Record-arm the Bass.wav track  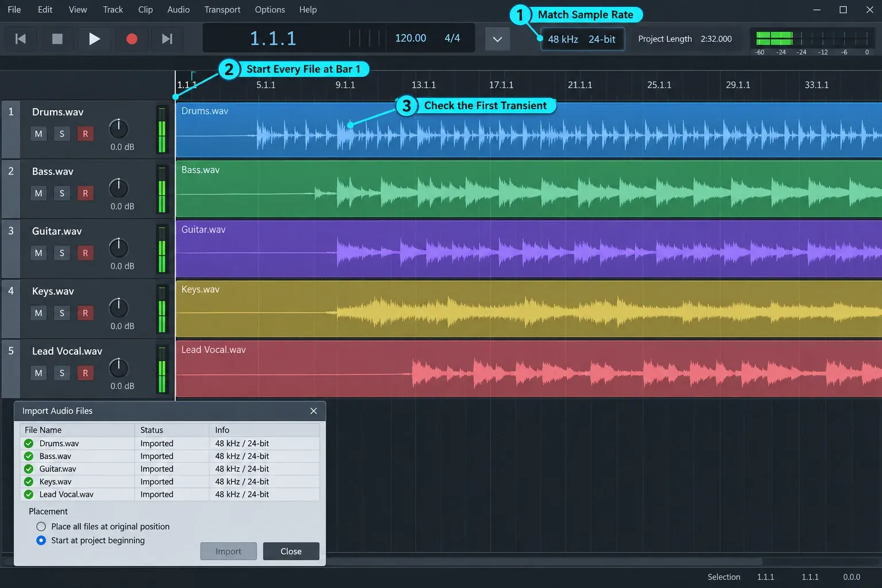86,193
